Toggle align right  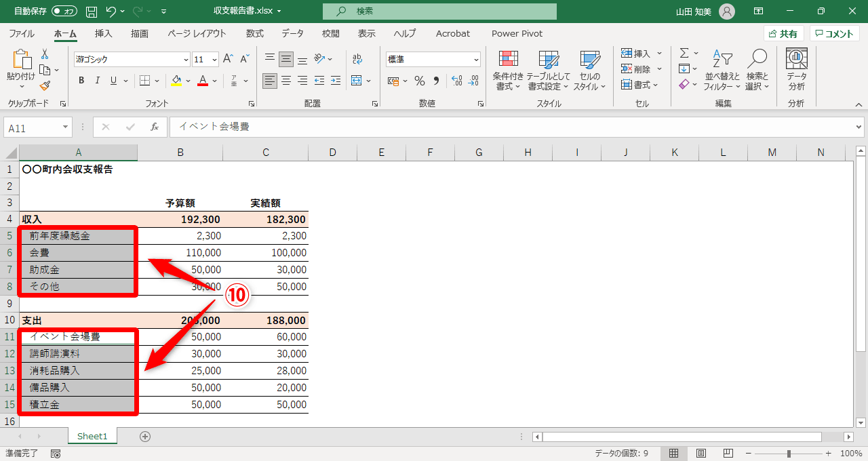pos(302,81)
